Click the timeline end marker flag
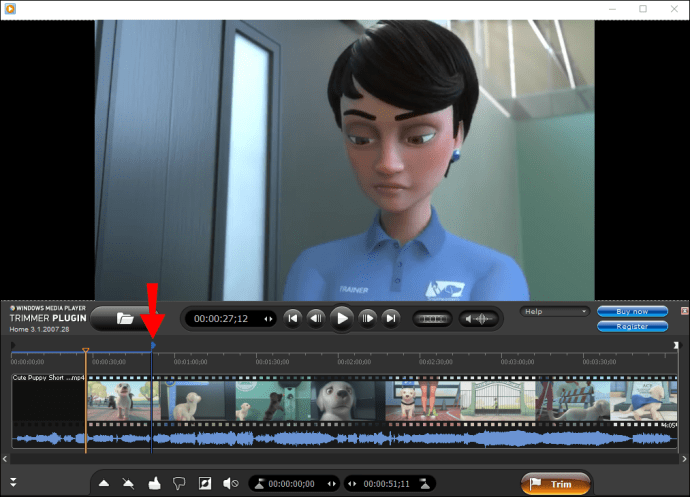 tap(676, 345)
